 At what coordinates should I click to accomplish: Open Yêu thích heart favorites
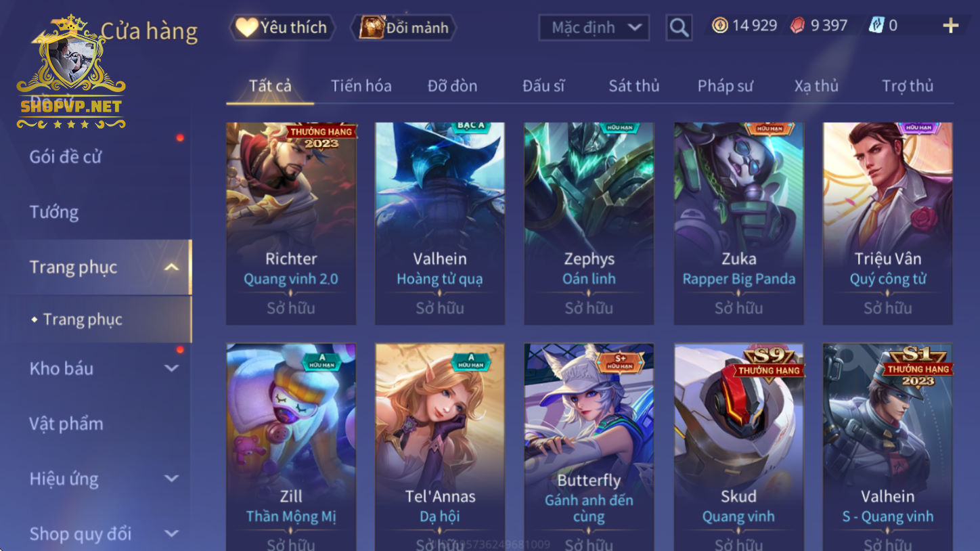282,28
